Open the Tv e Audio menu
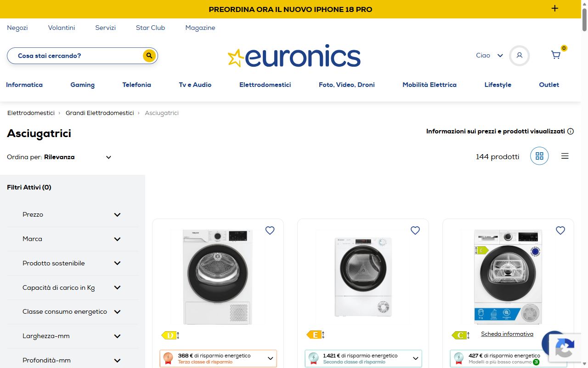Screen dimensions: 588x368 [x=195, y=85]
